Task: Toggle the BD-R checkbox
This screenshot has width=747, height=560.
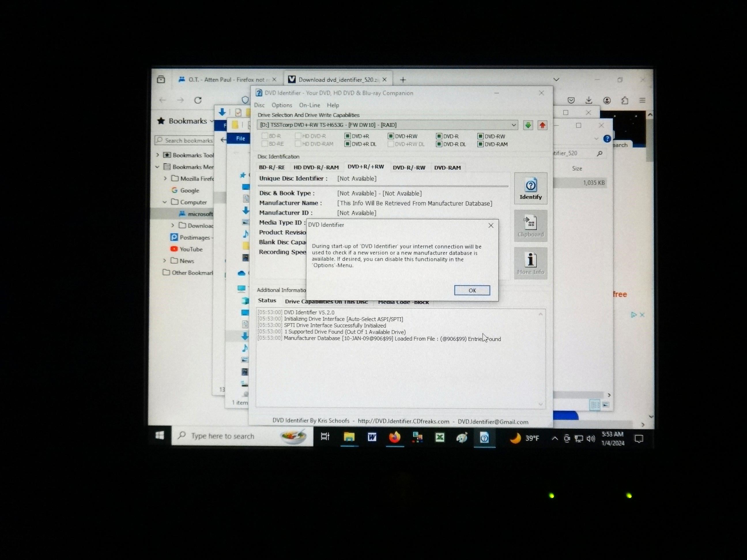Action: (265, 136)
